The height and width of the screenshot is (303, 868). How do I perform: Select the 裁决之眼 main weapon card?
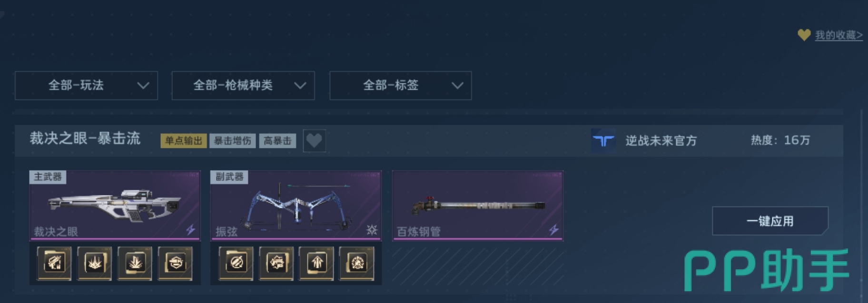115,205
